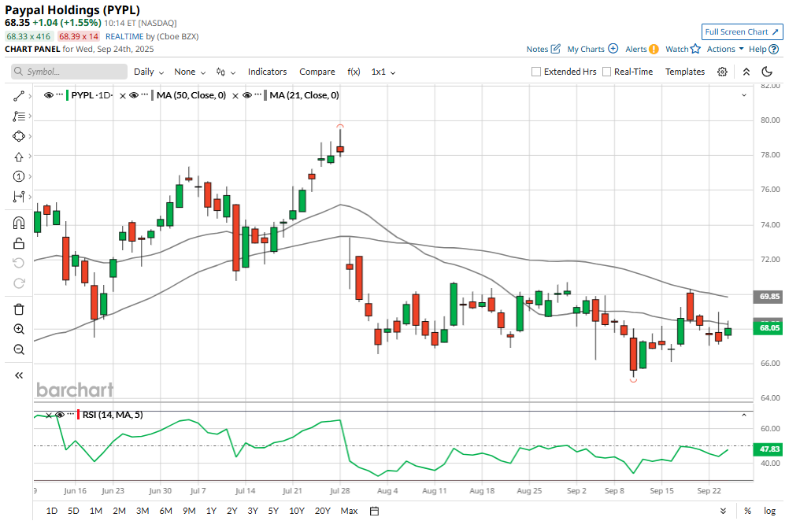Select the 1Y time range

click(211, 511)
